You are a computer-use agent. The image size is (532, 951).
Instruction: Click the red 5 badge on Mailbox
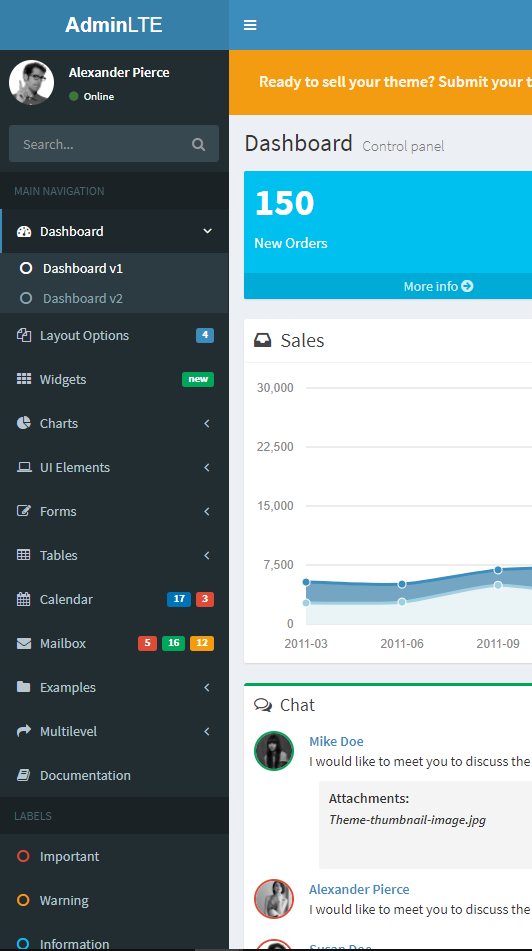click(x=147, y=643)
